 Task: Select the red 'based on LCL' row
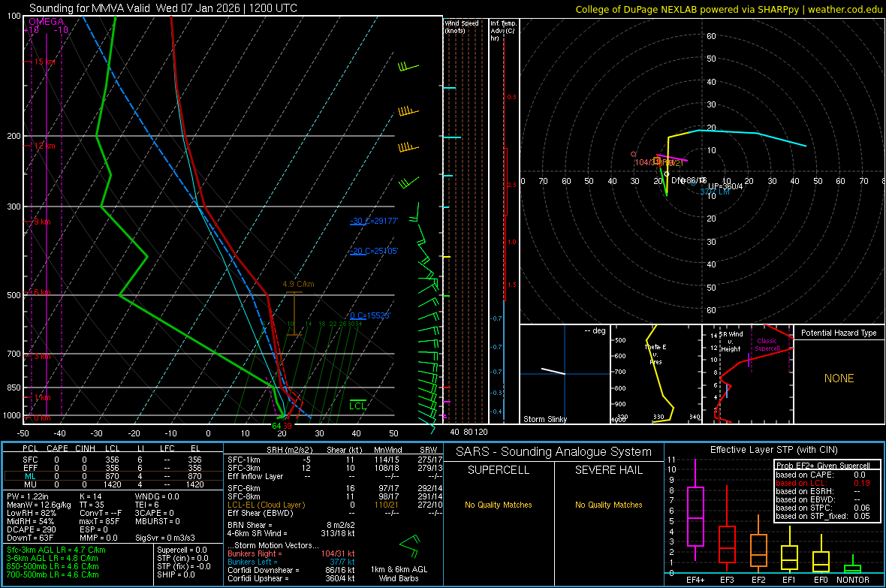pyautogui.click(x=823, y=483)
